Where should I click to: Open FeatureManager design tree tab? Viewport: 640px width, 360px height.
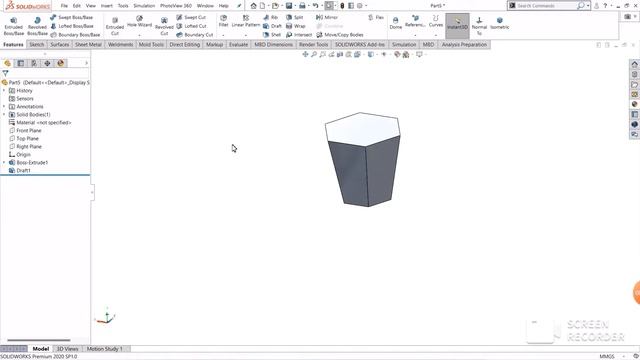7,63
